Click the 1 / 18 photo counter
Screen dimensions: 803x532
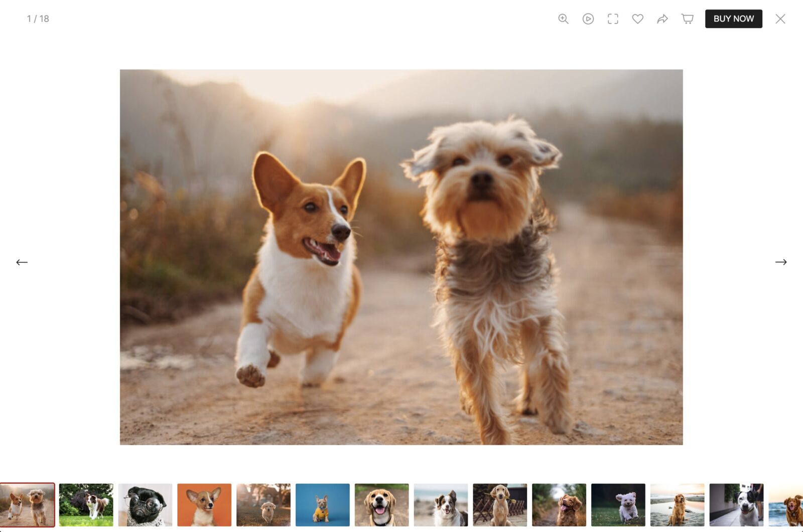pyautogui.click(x=38, y=19)
